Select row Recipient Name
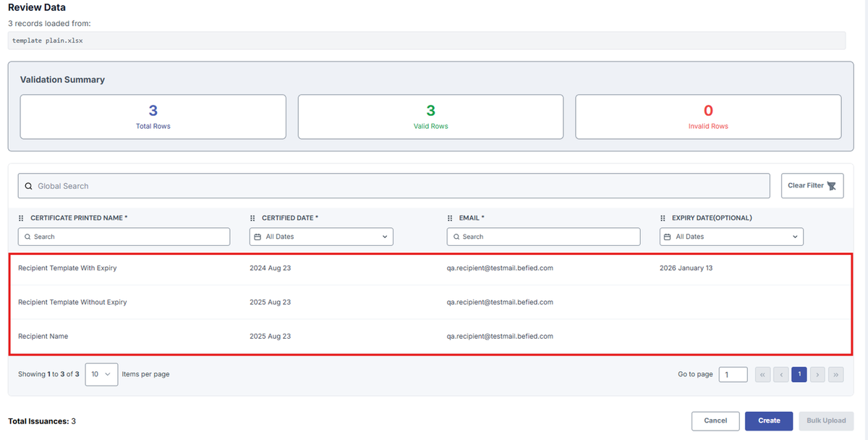The height and width of the screenshot is (440, 868). click(x=430, y=336)
